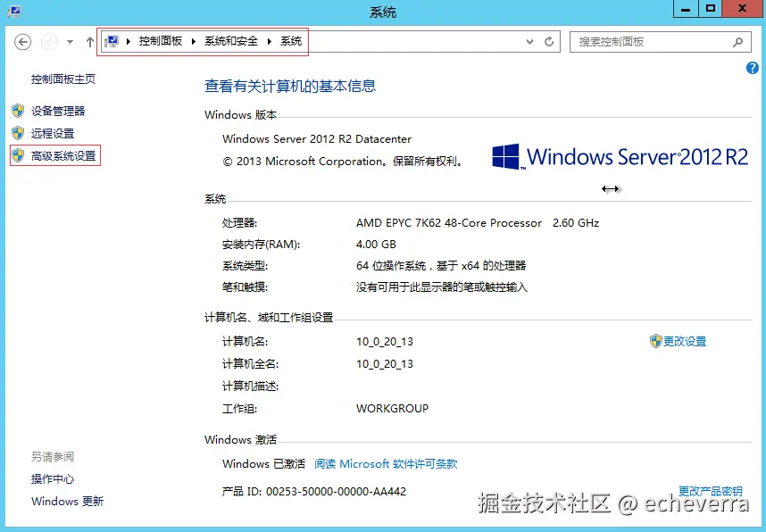Open the recent locations dropdown arrow
Screen dimensions: 766x532
pyautogui.click(x=71, y=42)
